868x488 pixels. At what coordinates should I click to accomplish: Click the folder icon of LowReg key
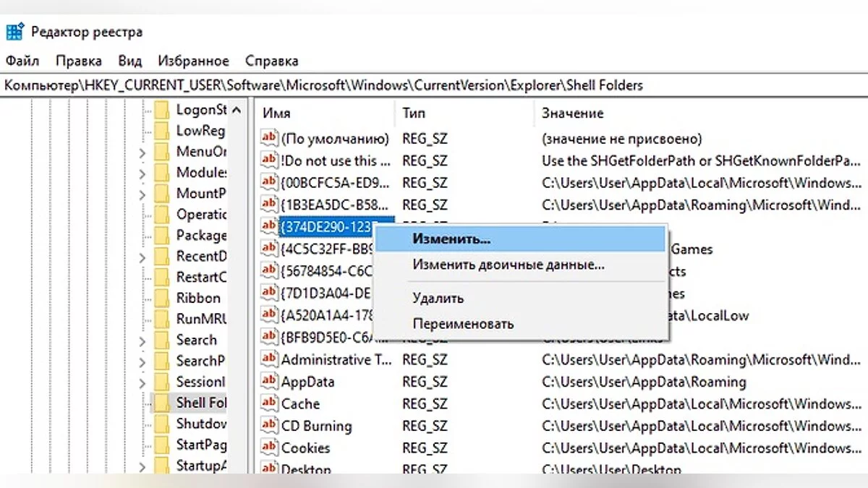tap(161, 131)
